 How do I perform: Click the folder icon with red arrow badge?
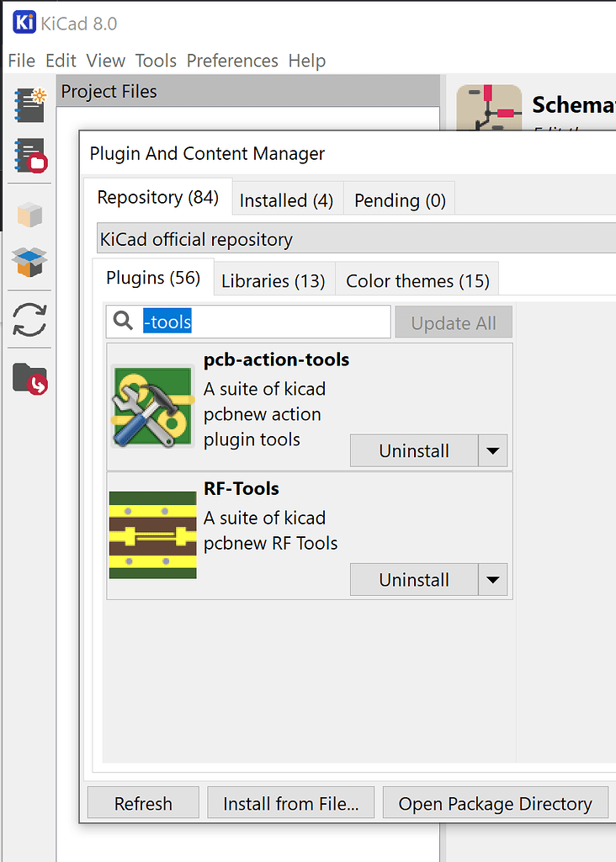pos(29,378)
